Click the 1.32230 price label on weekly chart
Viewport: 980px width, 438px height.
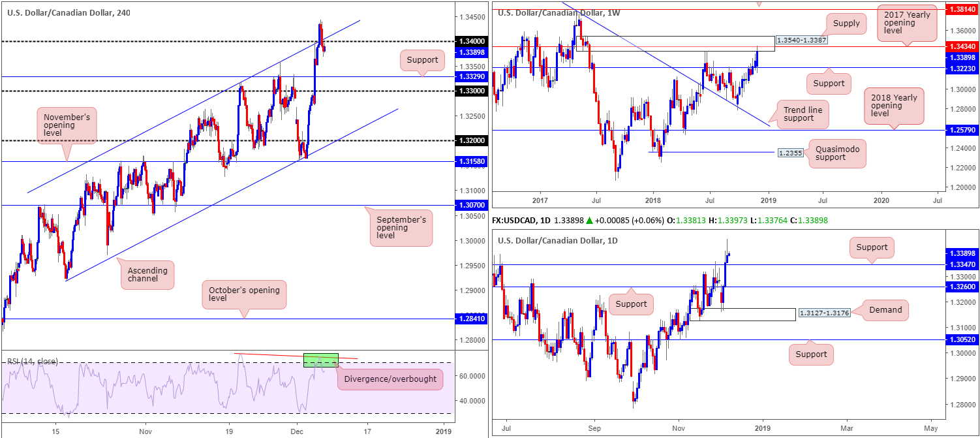[962, 67]
